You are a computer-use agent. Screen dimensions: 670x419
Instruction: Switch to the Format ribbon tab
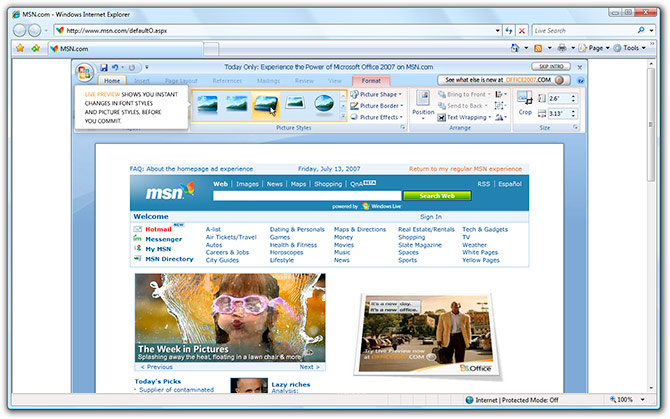(x=370, y=80)
